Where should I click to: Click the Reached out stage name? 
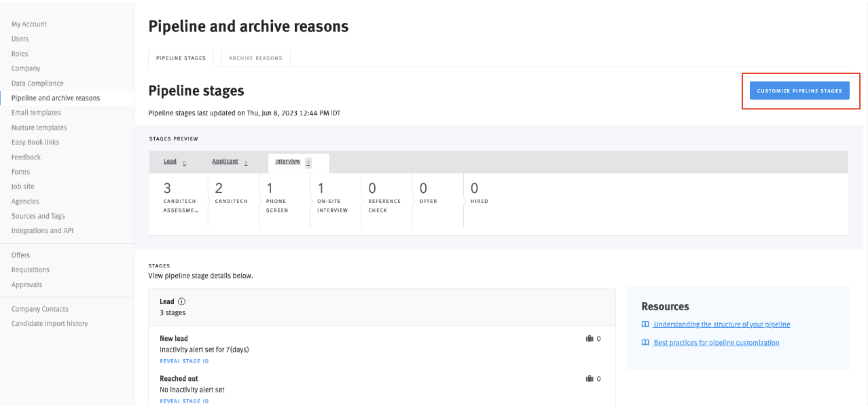pos(179,378)
